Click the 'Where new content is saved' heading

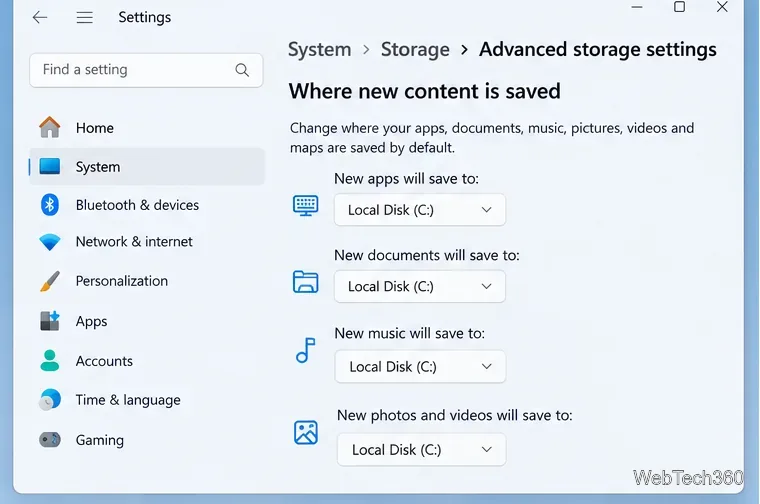(x=425, y=91)
